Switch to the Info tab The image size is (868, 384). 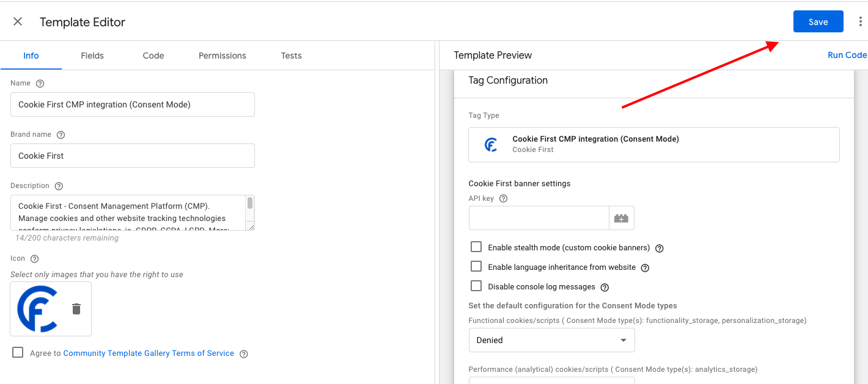pos(31,56)
